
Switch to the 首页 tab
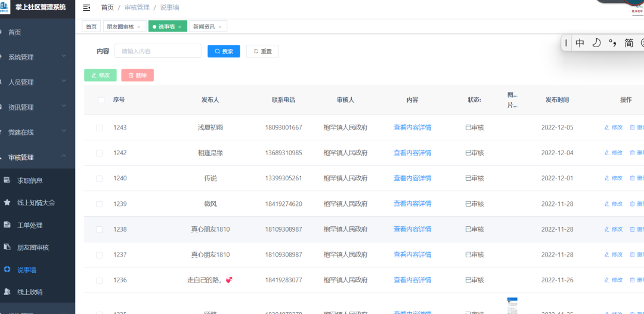click(x=91, y=27)
